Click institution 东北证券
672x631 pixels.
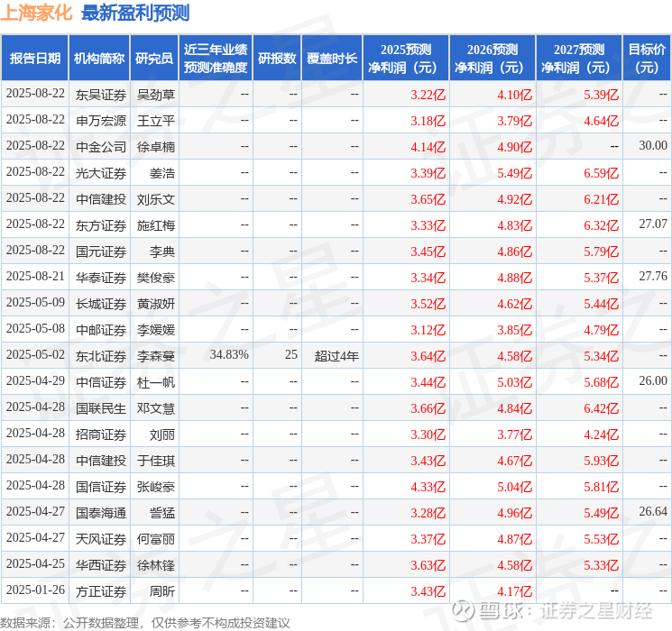[101, 356]
